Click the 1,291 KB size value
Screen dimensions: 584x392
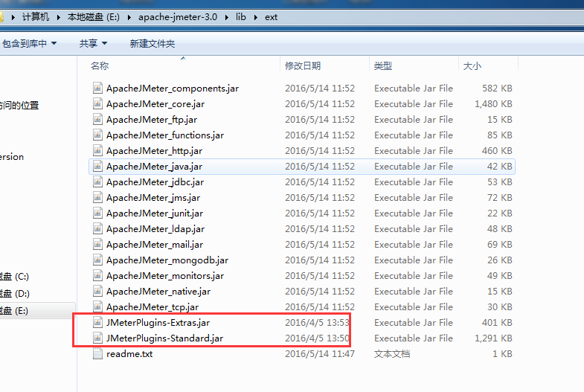click(x=493, y=338)
